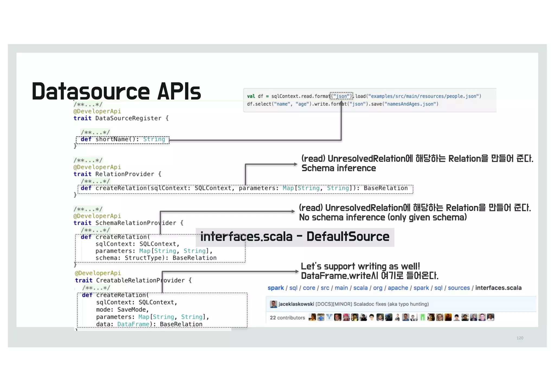The image size is (555, 392).
Task: Expand folded comment above trait DataSourceRegister
Action: click(88, 105)
